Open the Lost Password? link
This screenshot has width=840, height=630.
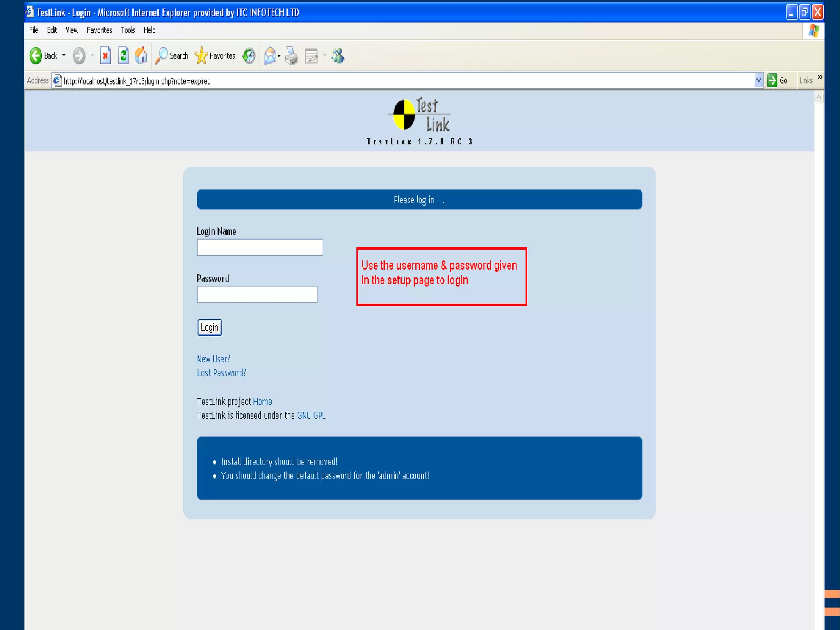(221, 373)
